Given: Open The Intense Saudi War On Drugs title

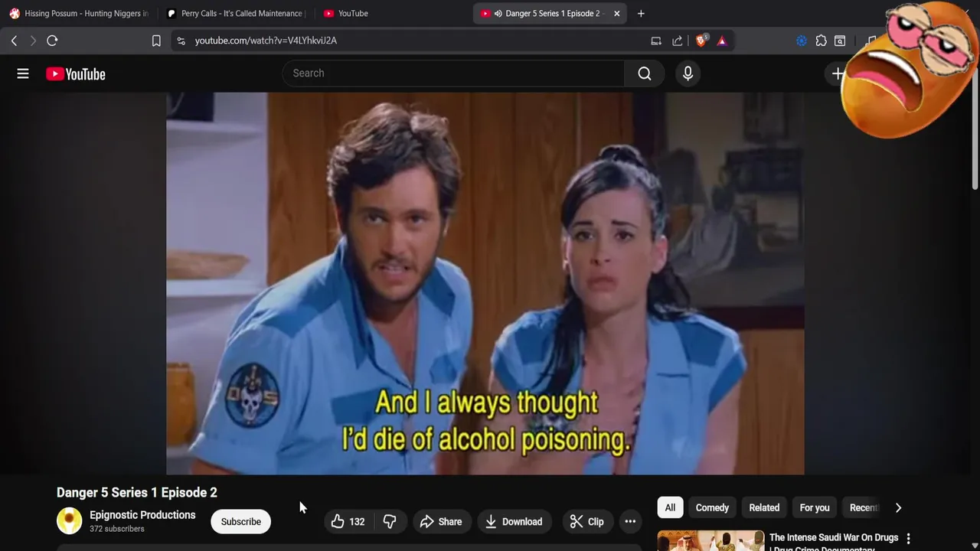Looking at the screenshot, I should point(834,542).
